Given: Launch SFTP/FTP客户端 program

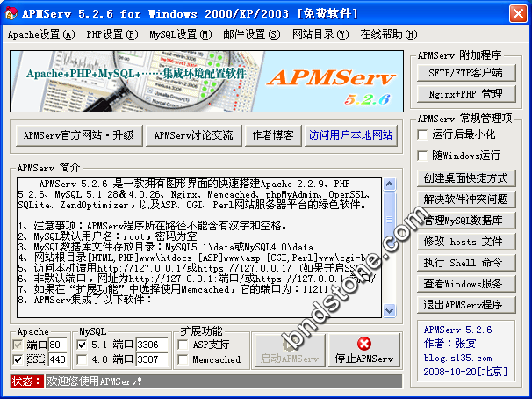Looking at the screenshot, I should (466, 73).
